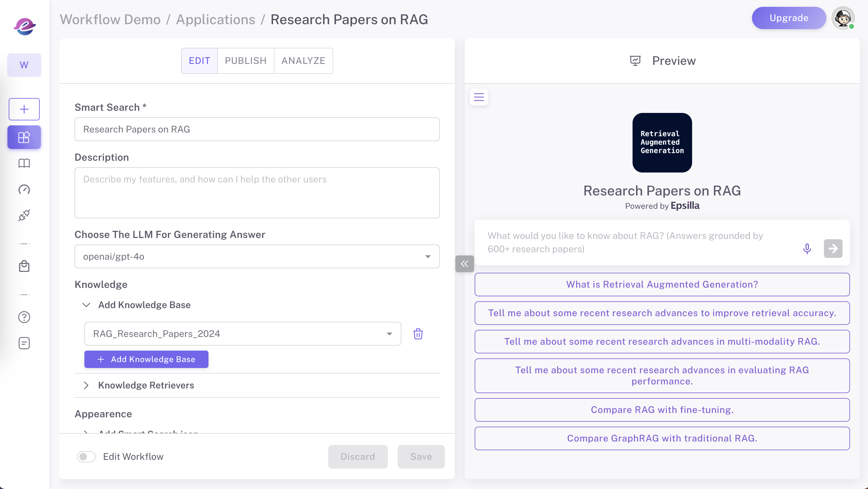Open the gauge dashboard icon in sidebar
868x489 pixels.
point(24,189)
